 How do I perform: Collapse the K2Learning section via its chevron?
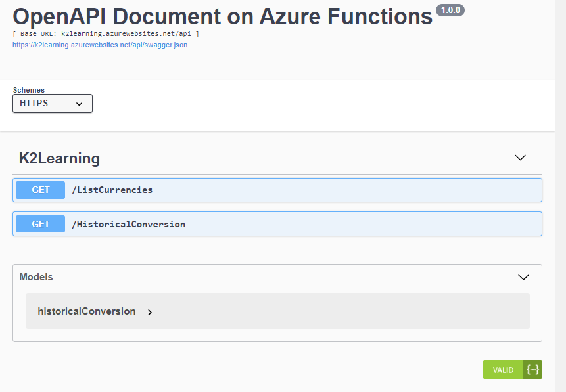point(520,158)
